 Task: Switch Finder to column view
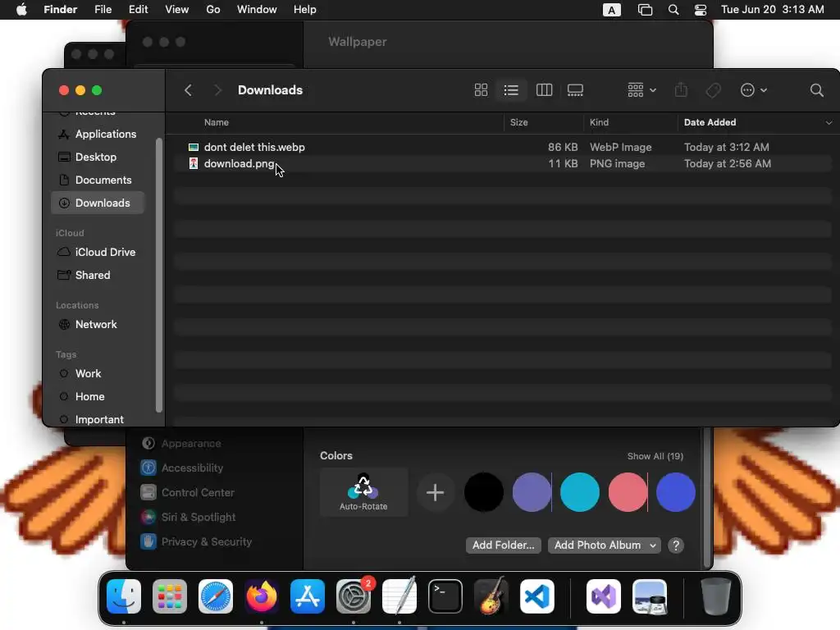click(544, 90)
